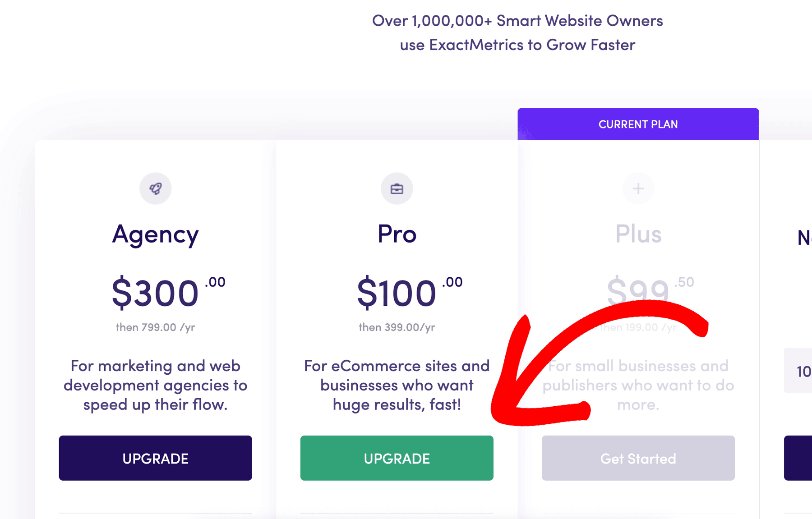
Task: Click the Agency plan title
Action: click(155, 234)
